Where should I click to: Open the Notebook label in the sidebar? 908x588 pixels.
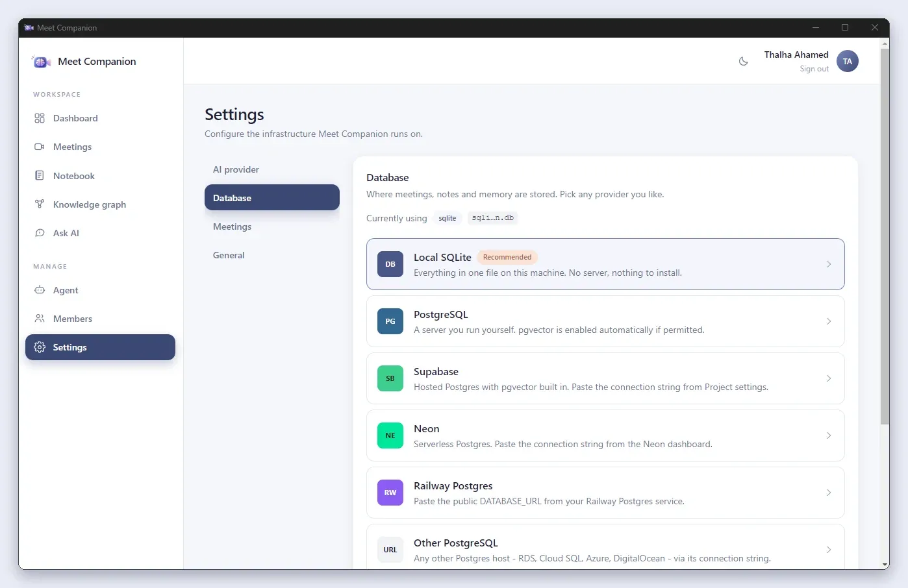tap(74, 176)
